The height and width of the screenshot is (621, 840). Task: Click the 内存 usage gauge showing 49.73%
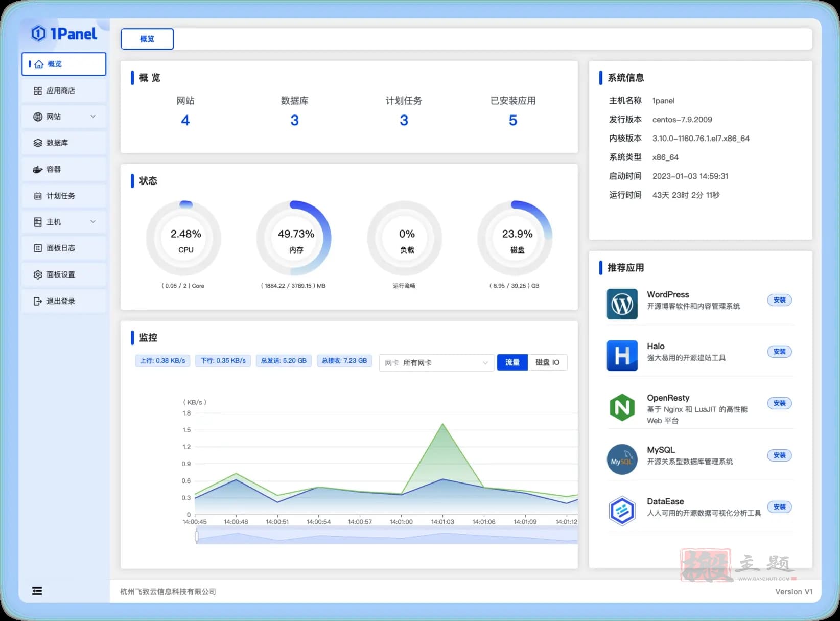(295, 238)
